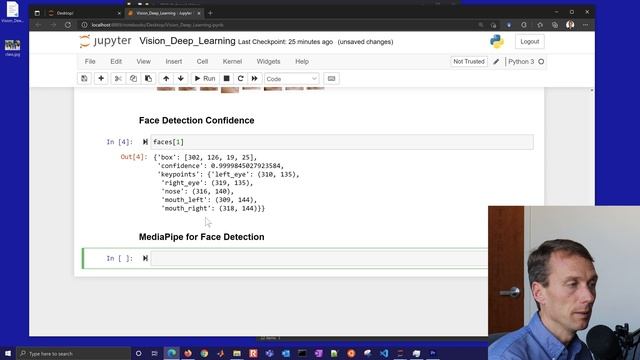Click the Logout button
Image resolution: width=640 pixels, height=360 pixels.
pos(529,42)
